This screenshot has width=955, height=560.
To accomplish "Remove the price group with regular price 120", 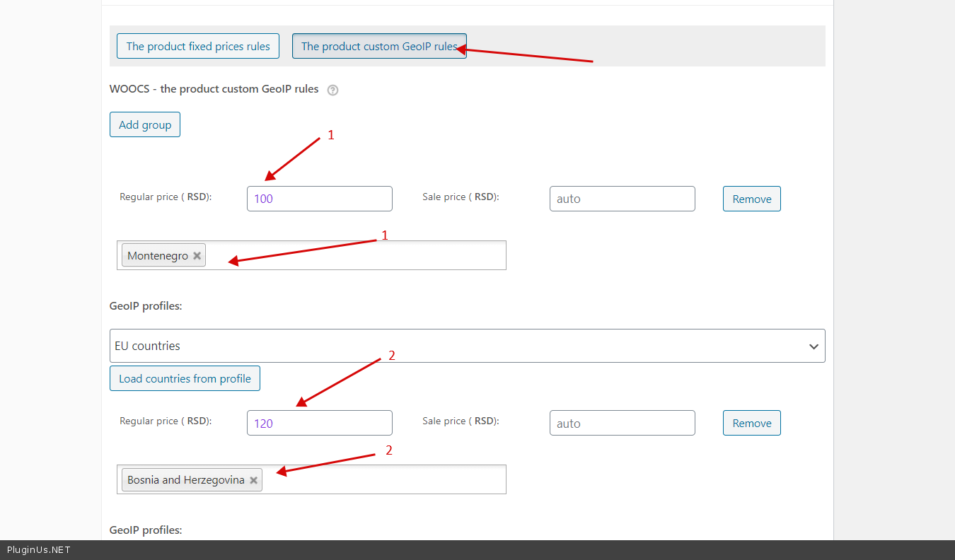I will coord(751,423).
